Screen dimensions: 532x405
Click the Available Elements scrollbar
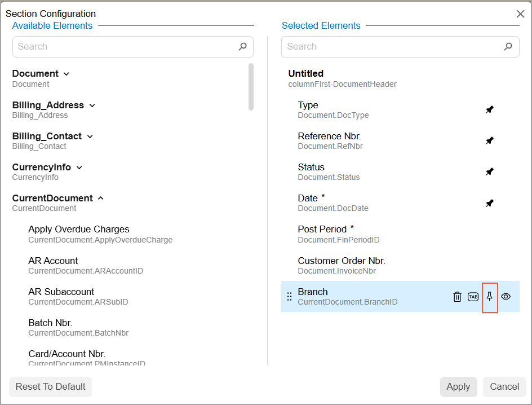coord(251,87)
